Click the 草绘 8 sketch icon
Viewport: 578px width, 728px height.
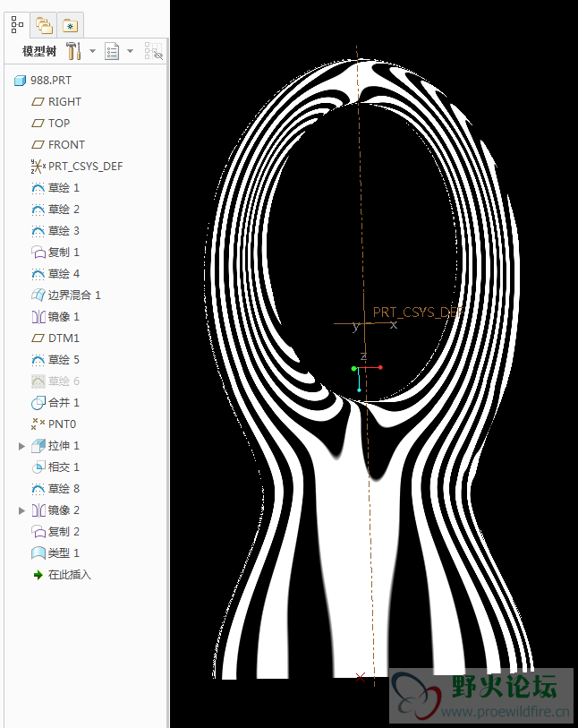click(x=38, y=489)
